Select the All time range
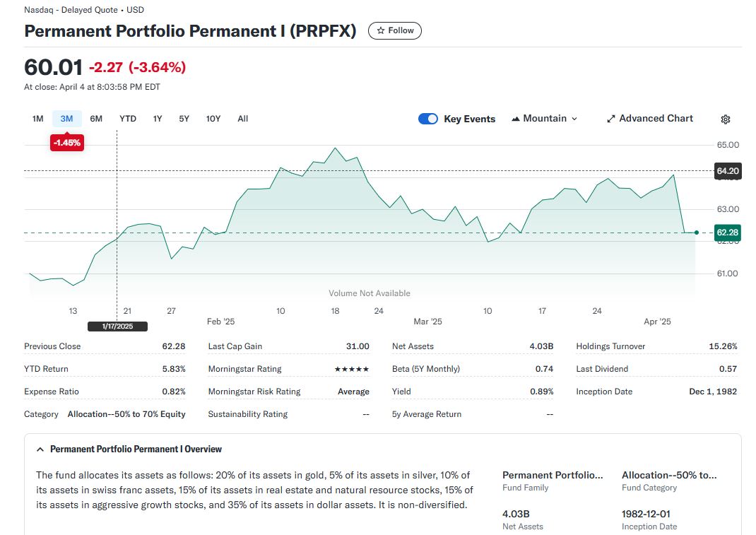The image size is (756, 535). [x=243, y=119]
